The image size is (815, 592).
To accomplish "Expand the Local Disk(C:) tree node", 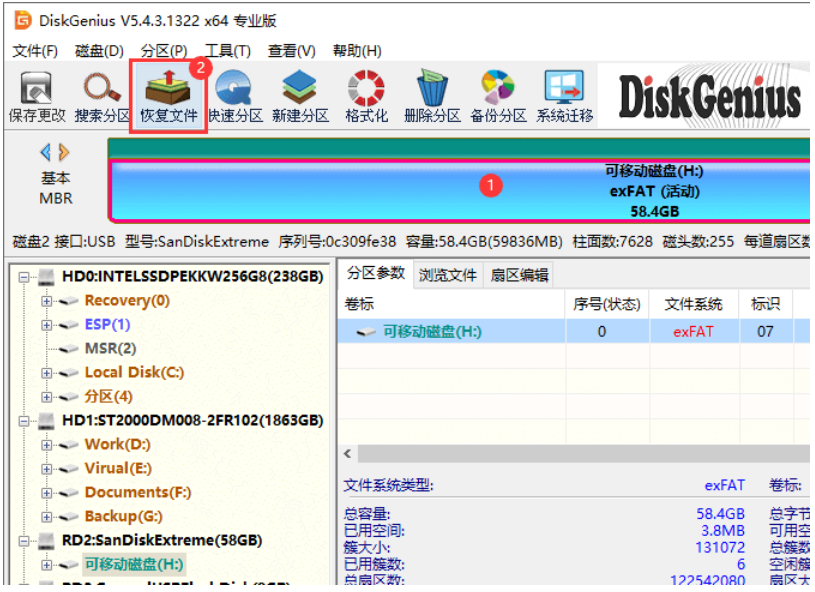I will pos(47,373).
